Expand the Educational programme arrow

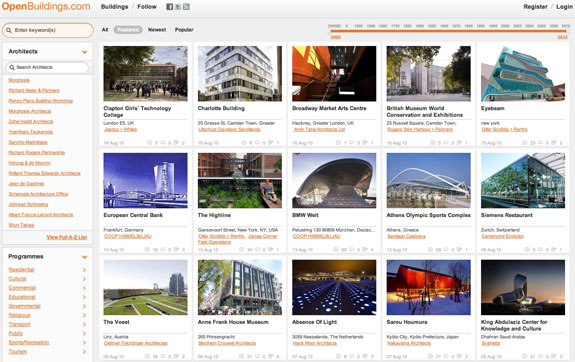84,297
